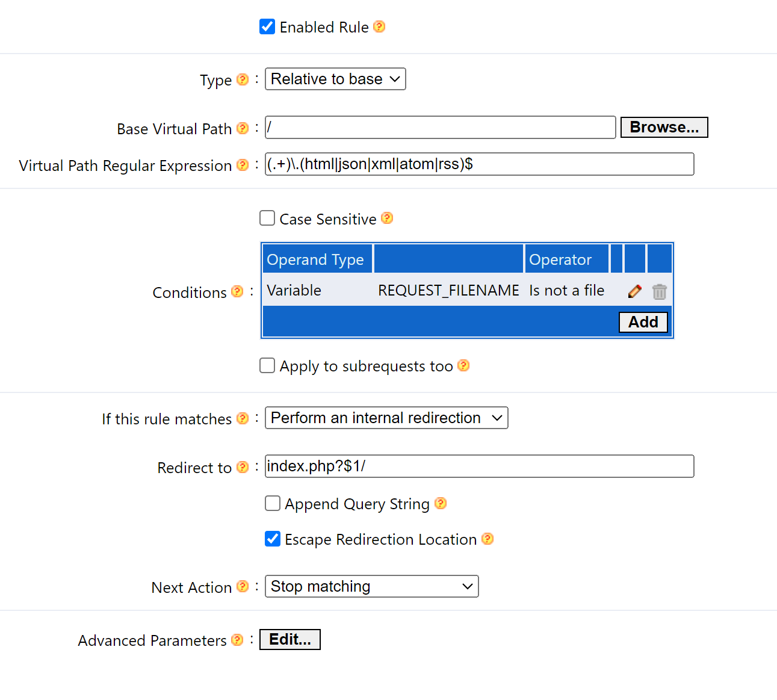Click help icon beside Conditions label
This screenshot has width=777, height=700.
coord(238,291)
